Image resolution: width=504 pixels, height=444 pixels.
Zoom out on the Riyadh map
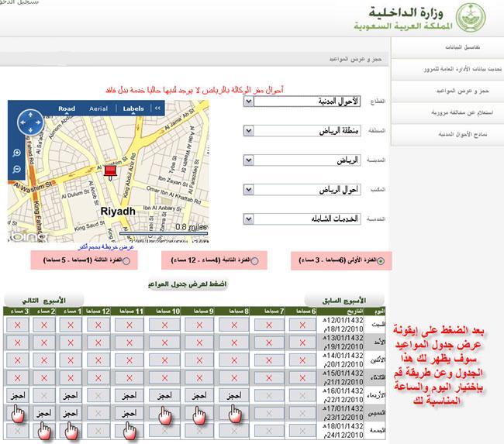tap(17, 170)
